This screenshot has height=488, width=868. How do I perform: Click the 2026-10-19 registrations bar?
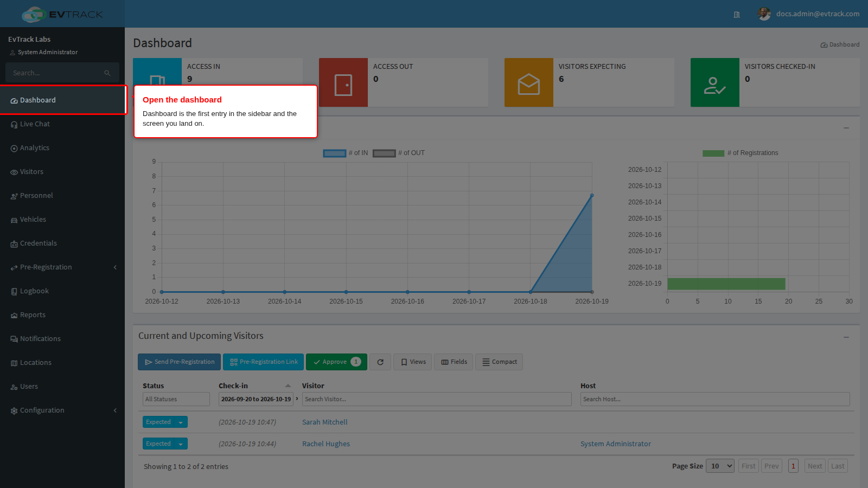(x=726, y=284)
